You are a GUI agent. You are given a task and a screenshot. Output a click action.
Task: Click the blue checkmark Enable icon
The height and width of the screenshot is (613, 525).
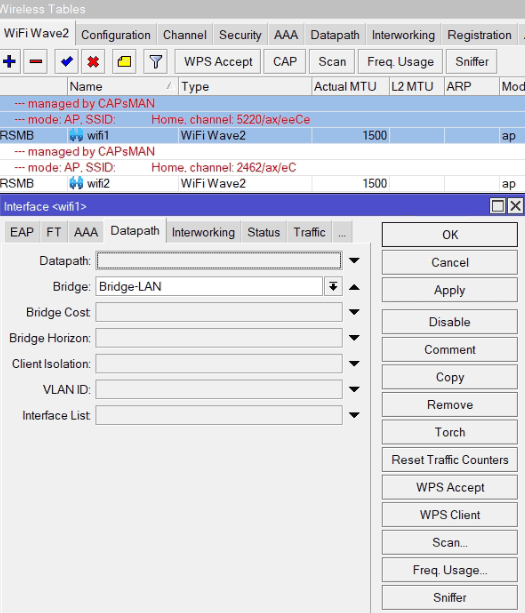66,61
